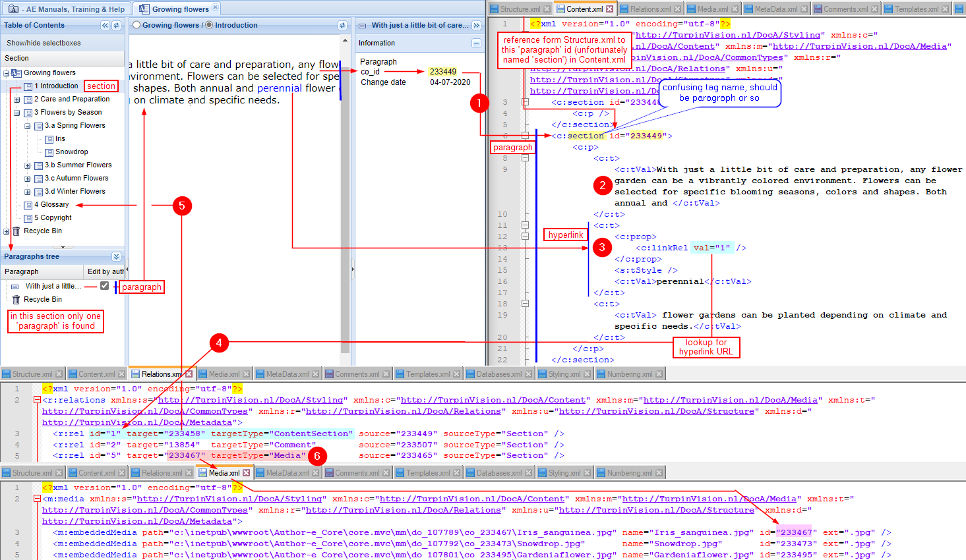Expand the Recycle Bin node in Section tree
Screen dimensions: 966x560
tap(7, 231)
